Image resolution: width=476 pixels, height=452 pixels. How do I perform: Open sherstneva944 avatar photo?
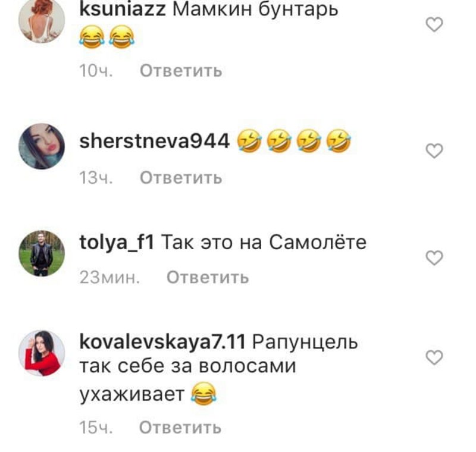tap(42, 146)
